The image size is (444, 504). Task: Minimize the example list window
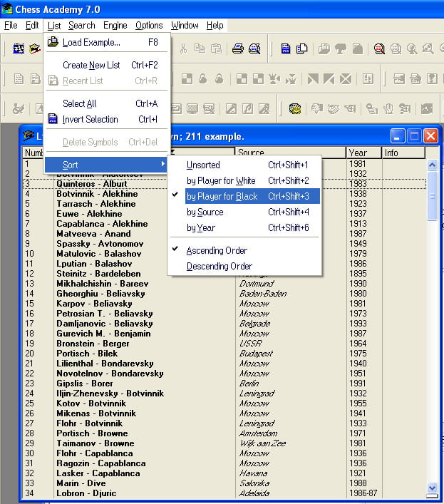tap(397, 136)
